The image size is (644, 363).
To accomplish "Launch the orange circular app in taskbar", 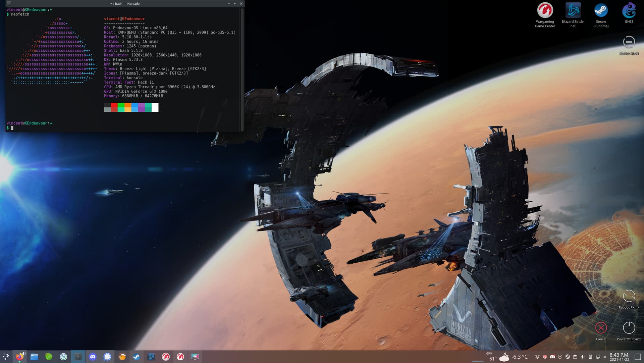I will pos(122,357).
